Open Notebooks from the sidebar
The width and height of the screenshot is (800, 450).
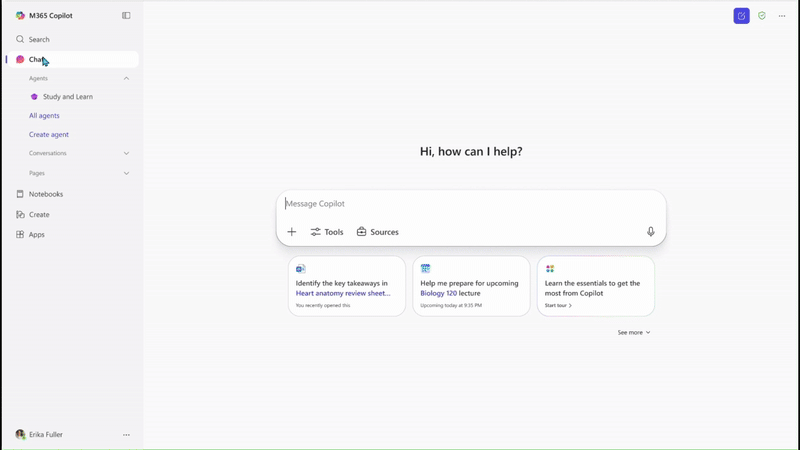(x=73, y=194)
